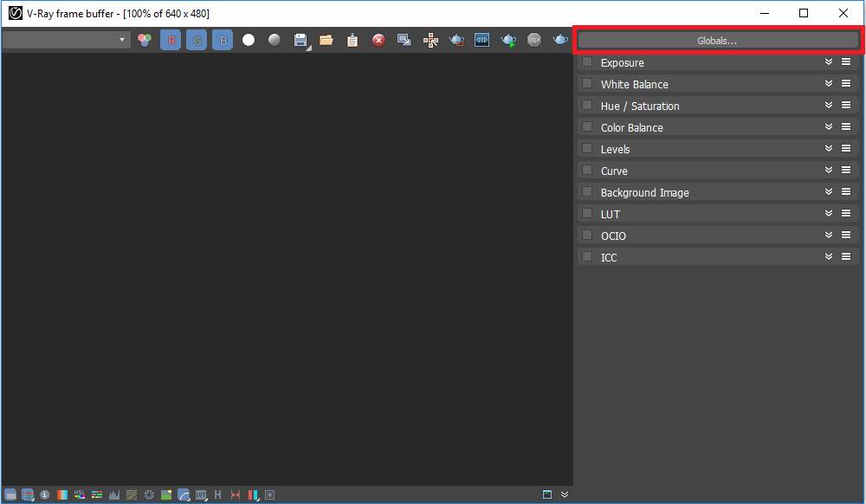Expand the Levels rollout
Viewport: 866px width, 504px height.
829,148
